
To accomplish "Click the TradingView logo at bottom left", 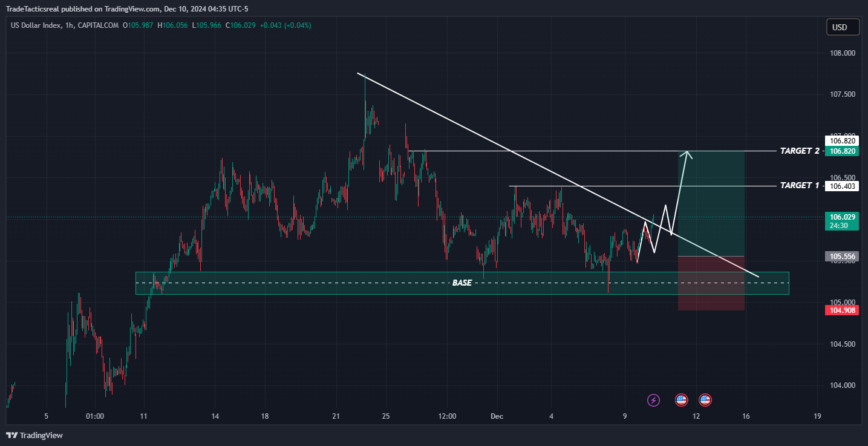I will coord(34,435).
